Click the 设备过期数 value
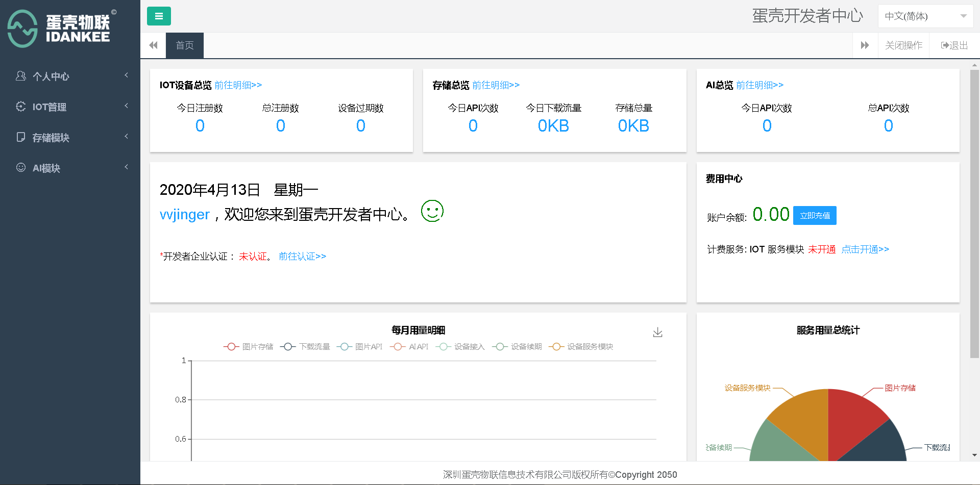Screen dimensions: 980x485 [361, 126]
